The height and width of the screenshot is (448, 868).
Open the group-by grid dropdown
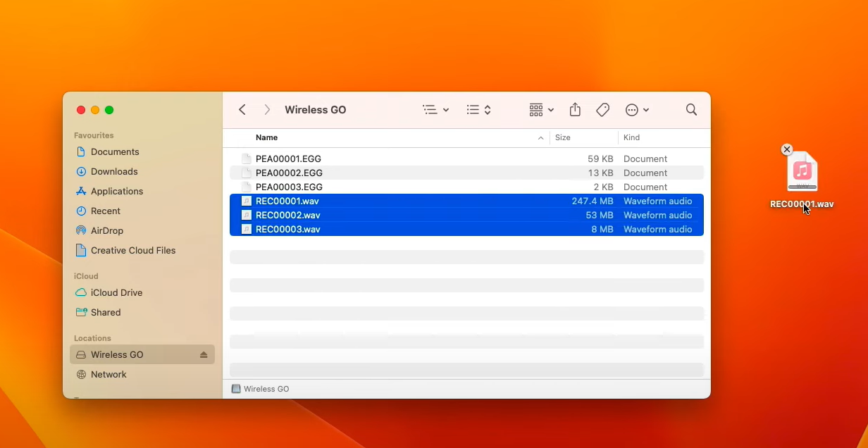click(x=542, y=110)
